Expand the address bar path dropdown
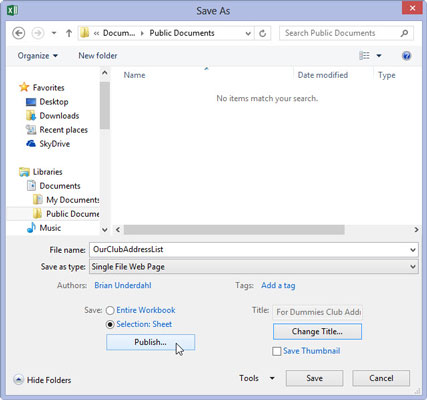 coord(248,33)
